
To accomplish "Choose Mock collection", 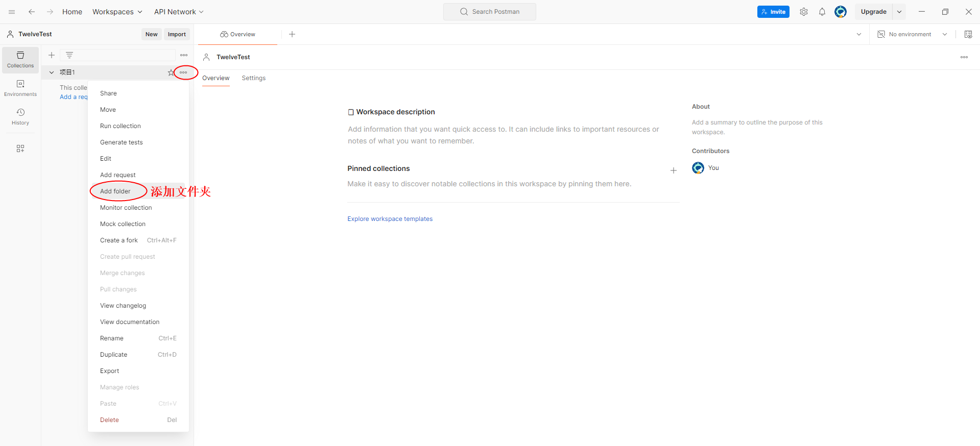I will [138, 224].
